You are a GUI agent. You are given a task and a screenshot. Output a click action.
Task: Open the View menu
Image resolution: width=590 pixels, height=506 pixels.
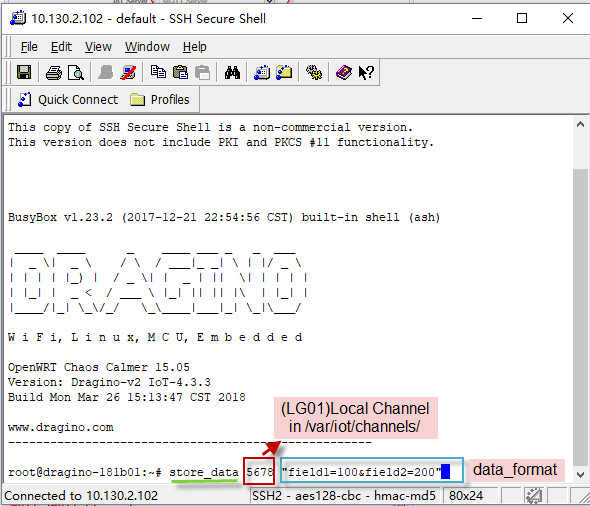(98, 47)
